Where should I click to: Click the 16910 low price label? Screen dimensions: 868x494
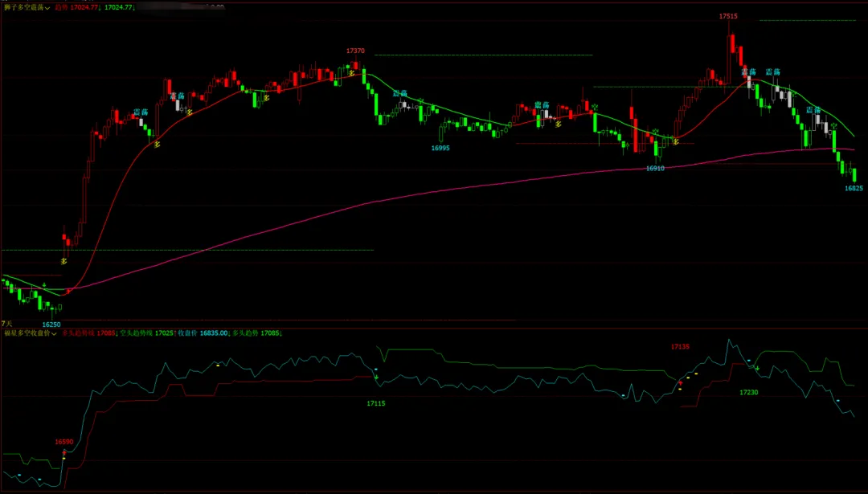coord(656,168)
